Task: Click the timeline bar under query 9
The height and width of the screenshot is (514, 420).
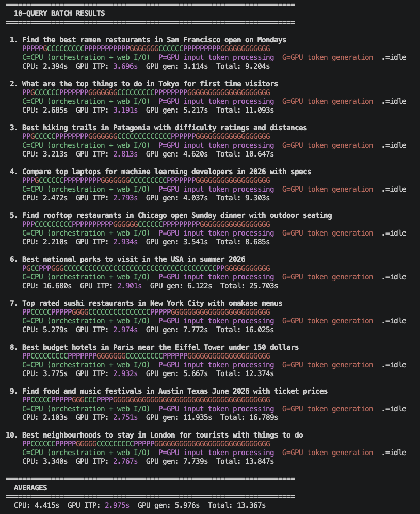Action: click(146, 400)
